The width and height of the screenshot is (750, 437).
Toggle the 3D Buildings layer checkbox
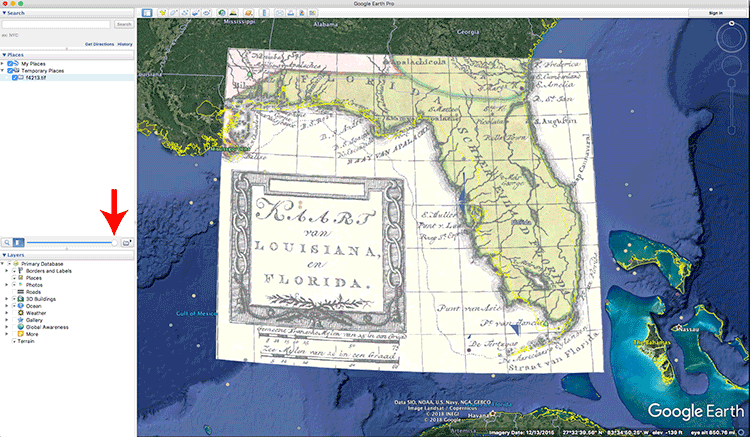14,299
